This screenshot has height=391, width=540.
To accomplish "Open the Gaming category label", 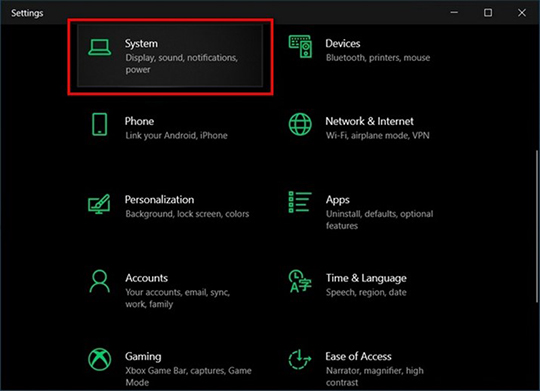I will (x=143, y=356).
